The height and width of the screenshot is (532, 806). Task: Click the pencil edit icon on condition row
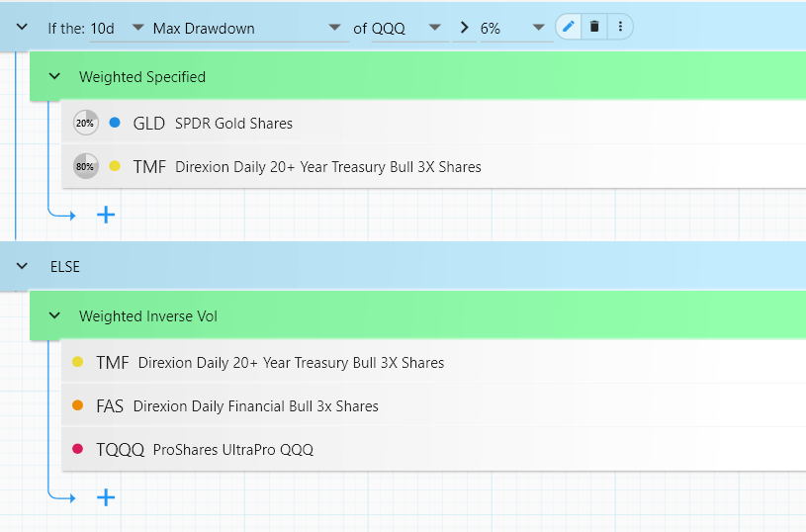(x=569, y=27)
